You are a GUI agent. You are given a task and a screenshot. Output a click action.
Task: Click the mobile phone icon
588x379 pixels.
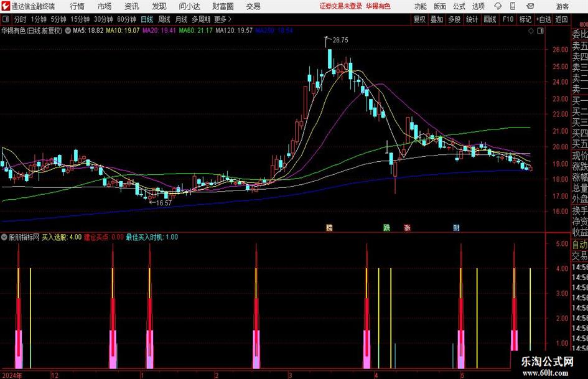[x=513, y=6]
